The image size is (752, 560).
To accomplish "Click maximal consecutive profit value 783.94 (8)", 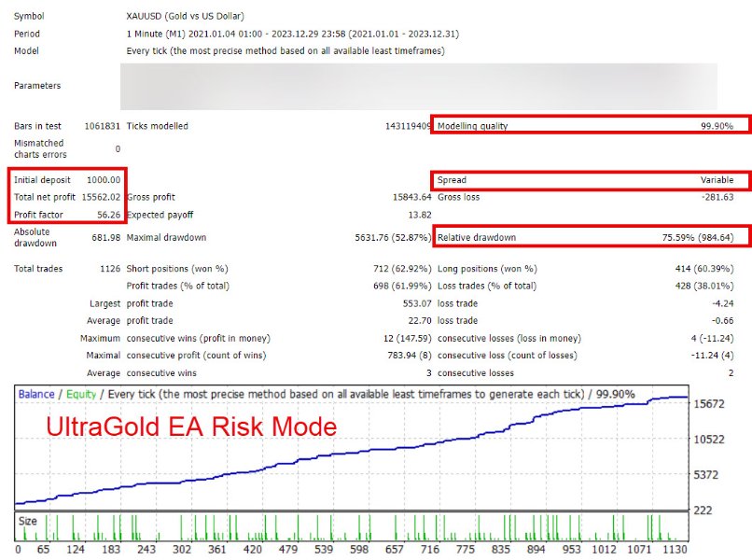I will tap(410, 356).
